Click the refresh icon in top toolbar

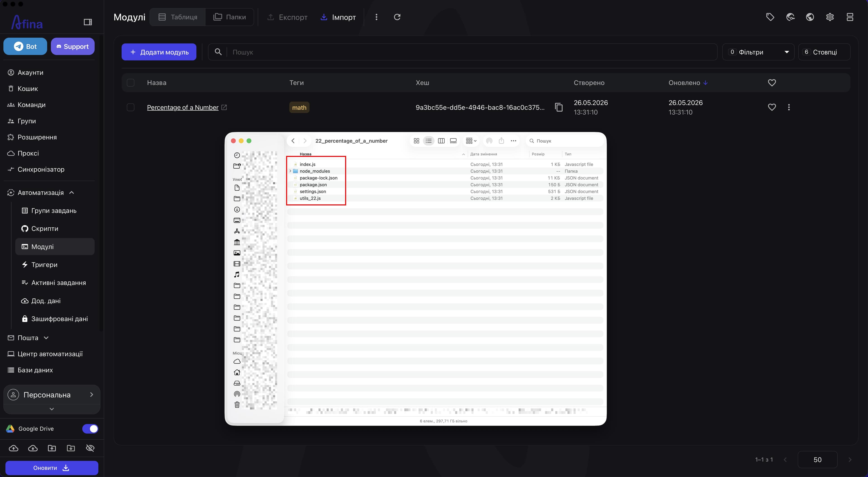[x=397, y=17]
